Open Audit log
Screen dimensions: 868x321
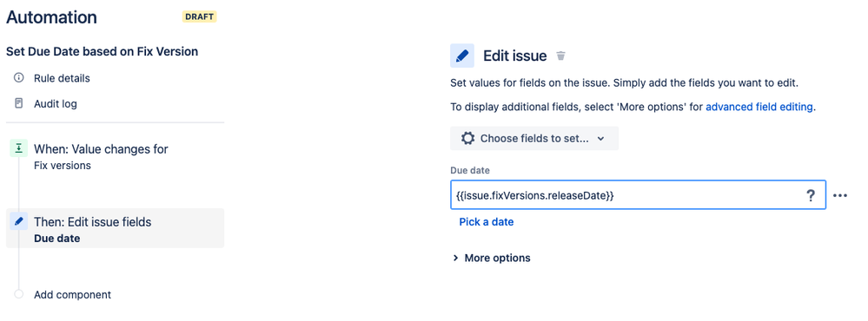point(56,103)
